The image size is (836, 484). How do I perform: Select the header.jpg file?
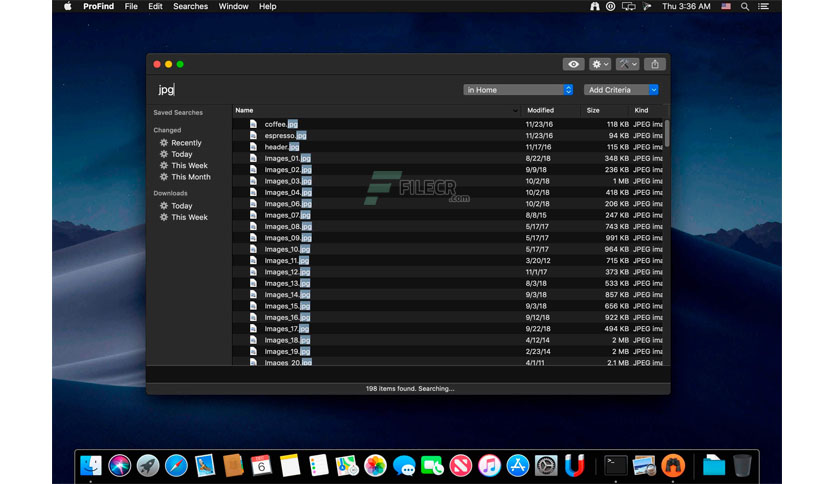(x=448, y=147)
